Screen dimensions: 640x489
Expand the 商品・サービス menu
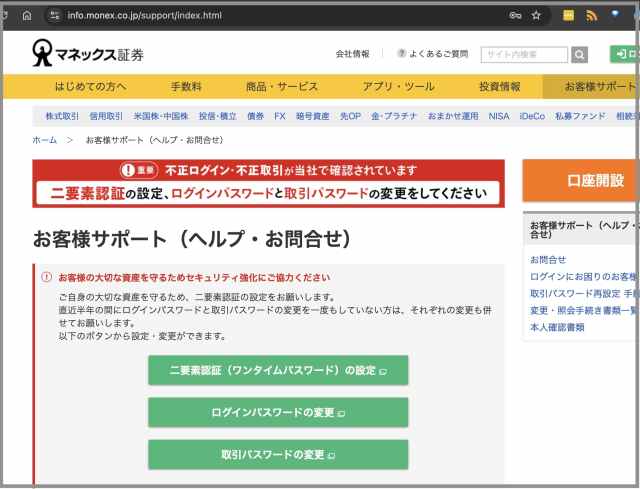pos(281,87)
